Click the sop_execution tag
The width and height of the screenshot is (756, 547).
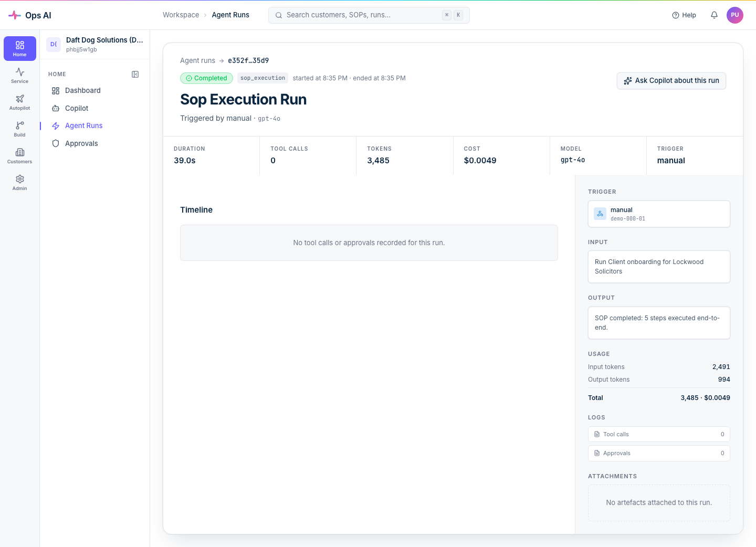(262, 78)
